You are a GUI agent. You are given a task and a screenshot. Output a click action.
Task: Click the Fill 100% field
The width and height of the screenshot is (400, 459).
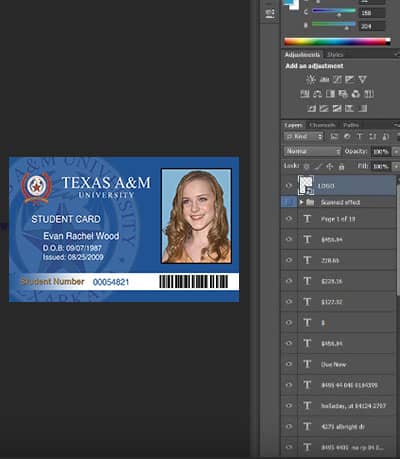point(380,166)
